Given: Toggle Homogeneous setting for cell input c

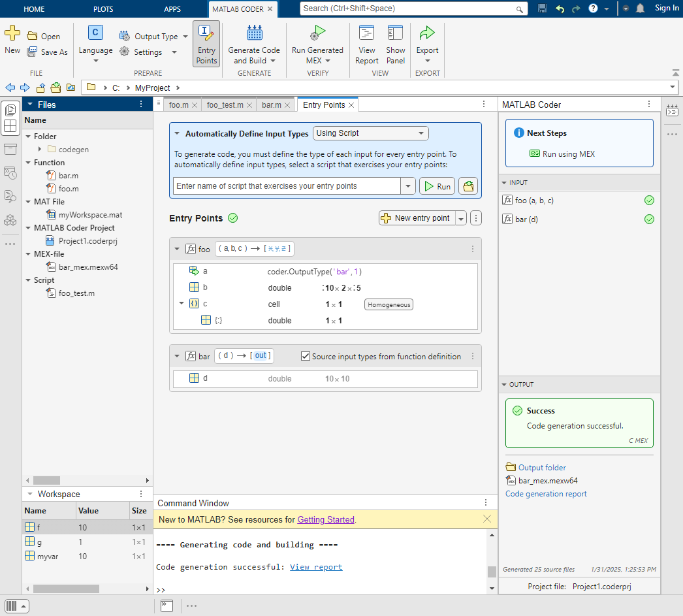Looking at the screenshot, I should [x=389, y=304].
